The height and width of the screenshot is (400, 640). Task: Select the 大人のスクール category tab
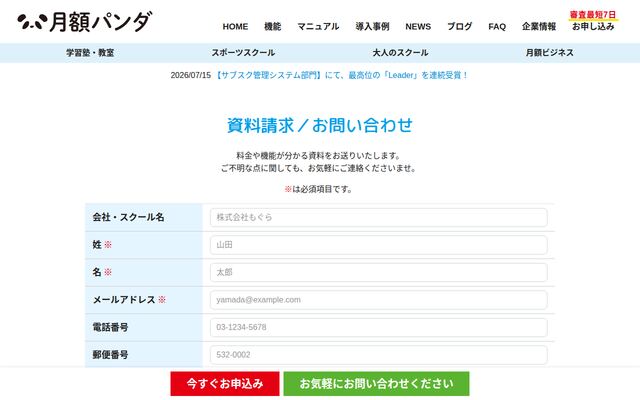pyautogui.click(x=400, y=53)
